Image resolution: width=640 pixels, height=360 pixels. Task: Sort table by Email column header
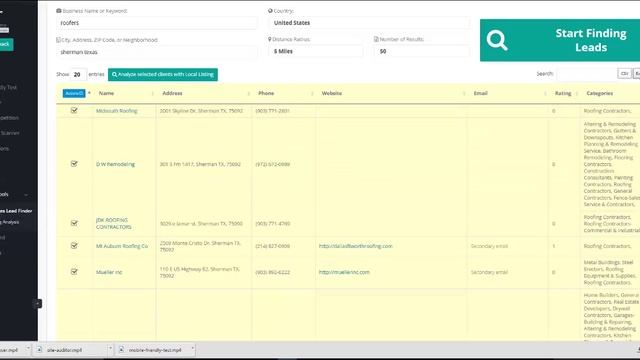coord(508,93)
